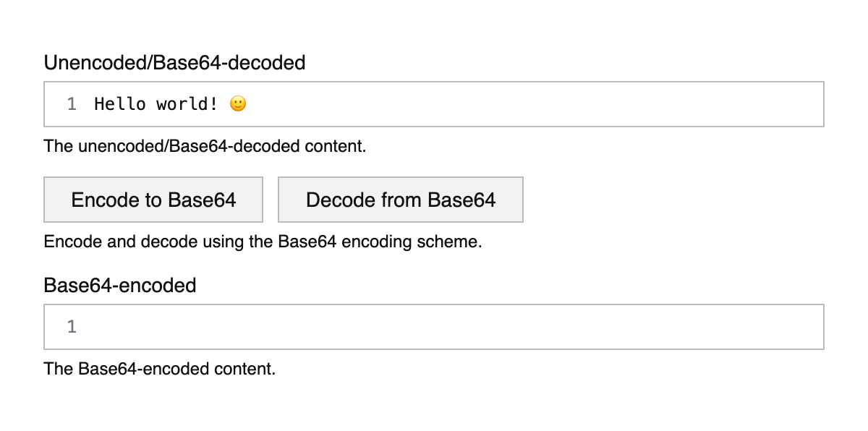Click between the Encode and Decode buttons area
This screenshot has width=868, height=431.
click(270, 200)
